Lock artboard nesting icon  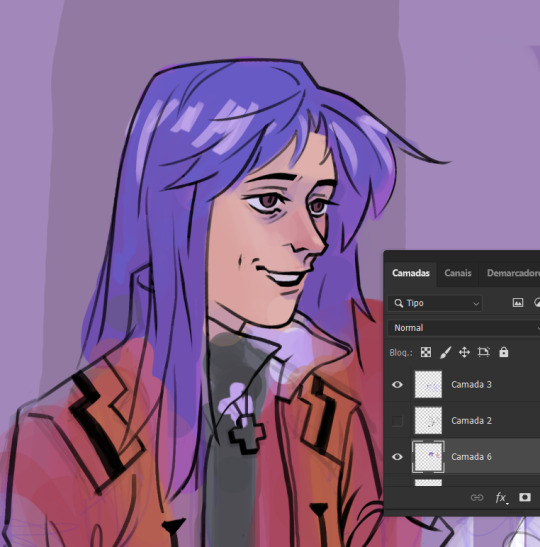[483, 352]
